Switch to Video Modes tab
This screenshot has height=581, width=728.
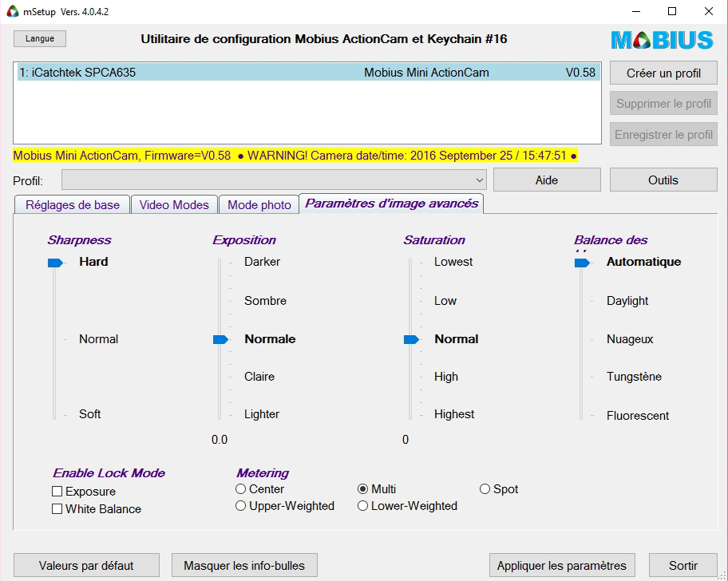pyautogui.click(x=174, y=204)
